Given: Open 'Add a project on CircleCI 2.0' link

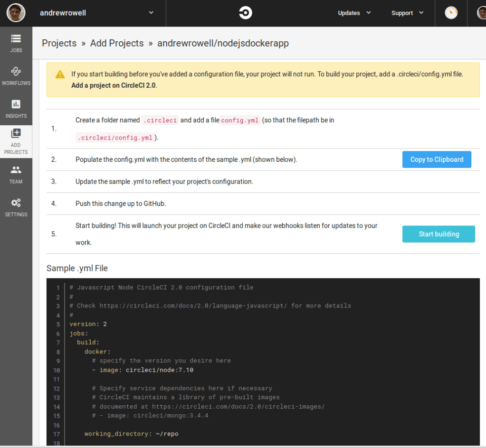Looking at the screenshot, I should 114,86.
